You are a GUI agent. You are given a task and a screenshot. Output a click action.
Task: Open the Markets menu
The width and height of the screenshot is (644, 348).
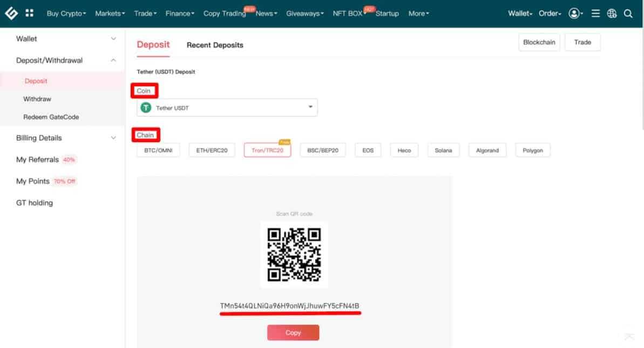[110, 14]
